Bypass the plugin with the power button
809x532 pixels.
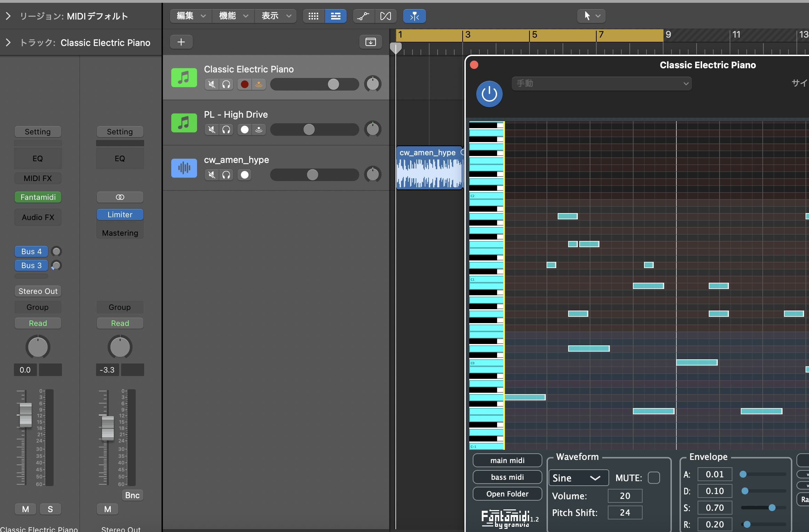coord(489,94)
